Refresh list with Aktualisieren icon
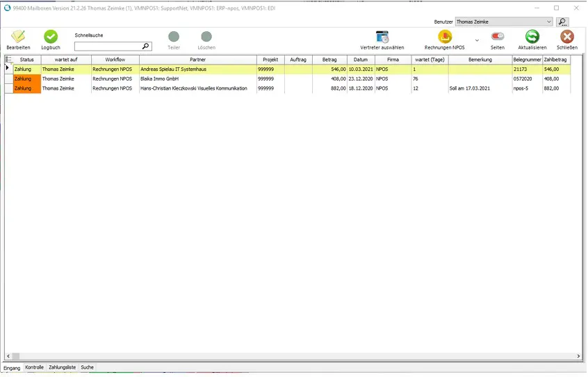 [532, 37]
